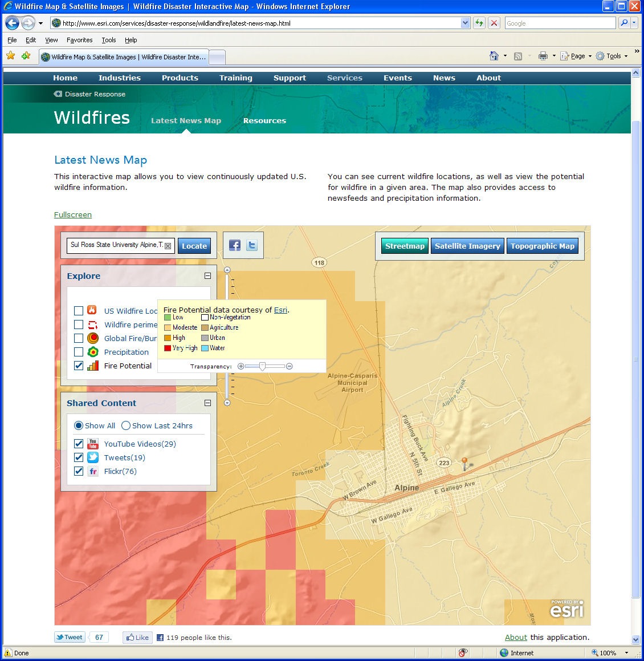Click the RSS feeds icon

(518, 56)
